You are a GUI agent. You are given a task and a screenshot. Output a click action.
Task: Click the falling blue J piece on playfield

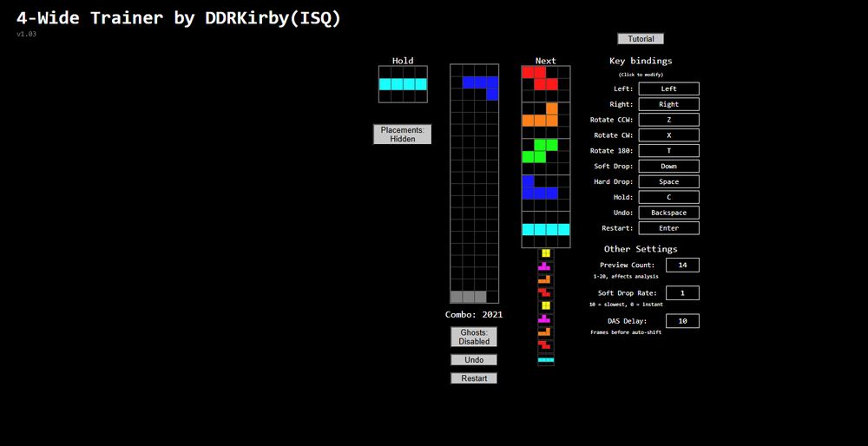tap(481, 88)
